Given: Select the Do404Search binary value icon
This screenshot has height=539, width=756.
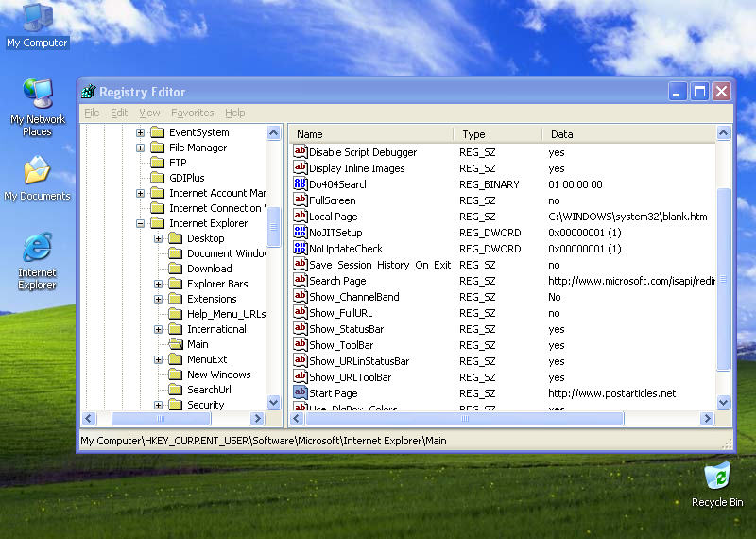Looking at the screenshot, I should 300,183.
